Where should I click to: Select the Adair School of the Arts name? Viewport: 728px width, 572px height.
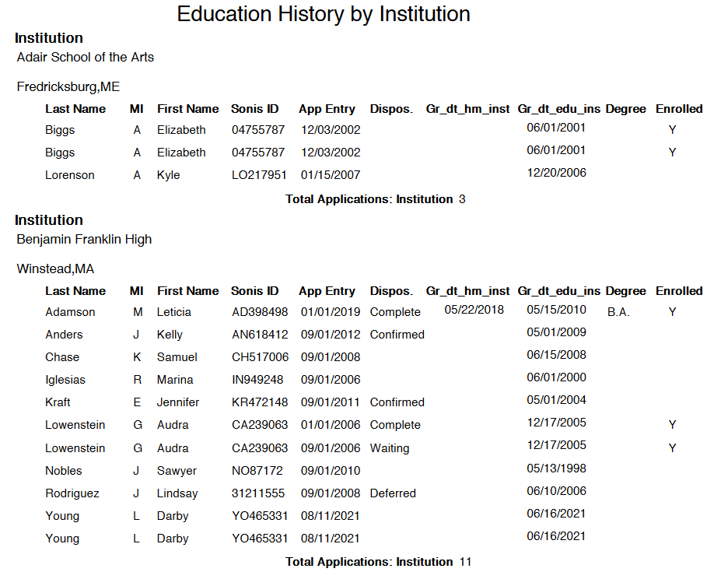click(86, 58)
